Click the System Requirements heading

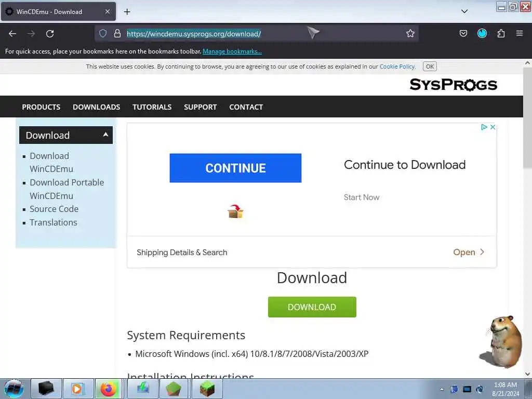186,335
